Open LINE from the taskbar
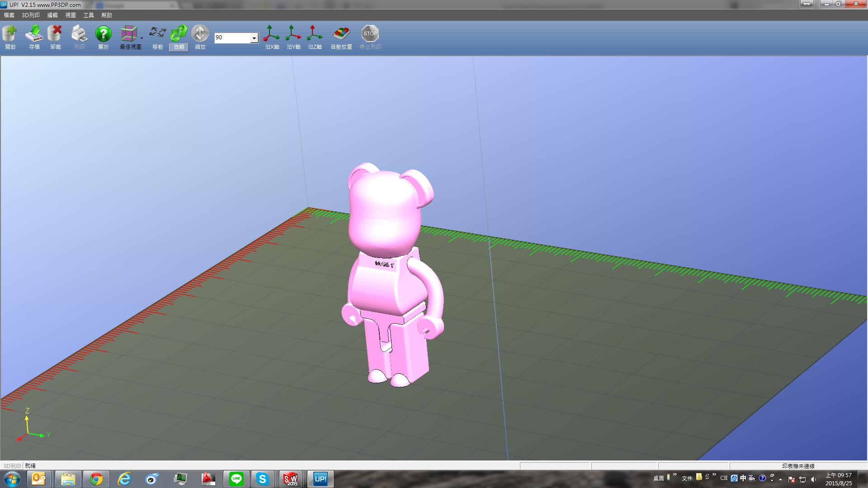Viewport: 868px width, 488px height. coord(236,479)
